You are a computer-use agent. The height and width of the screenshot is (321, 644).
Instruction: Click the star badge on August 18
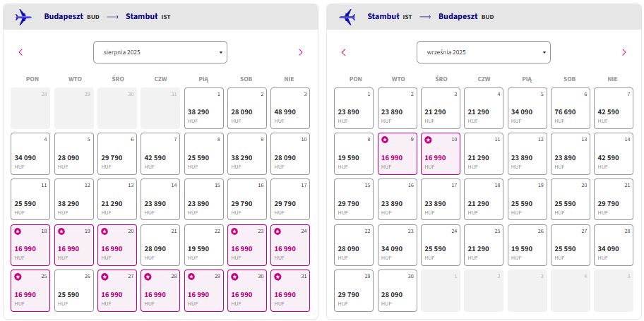tap(18, 231)
